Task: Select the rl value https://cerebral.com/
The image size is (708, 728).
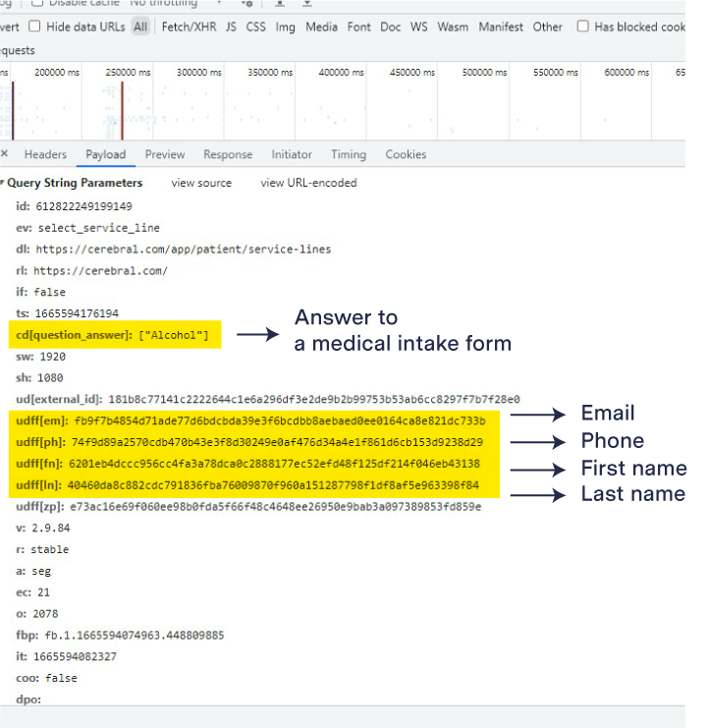Action: tap(100, 271)
